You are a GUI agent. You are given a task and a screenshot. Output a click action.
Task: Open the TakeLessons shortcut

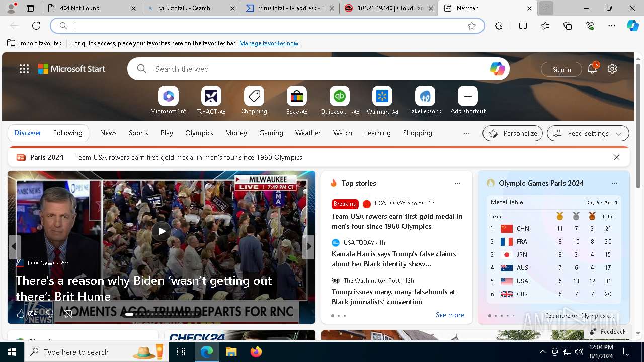click(425, 101)
